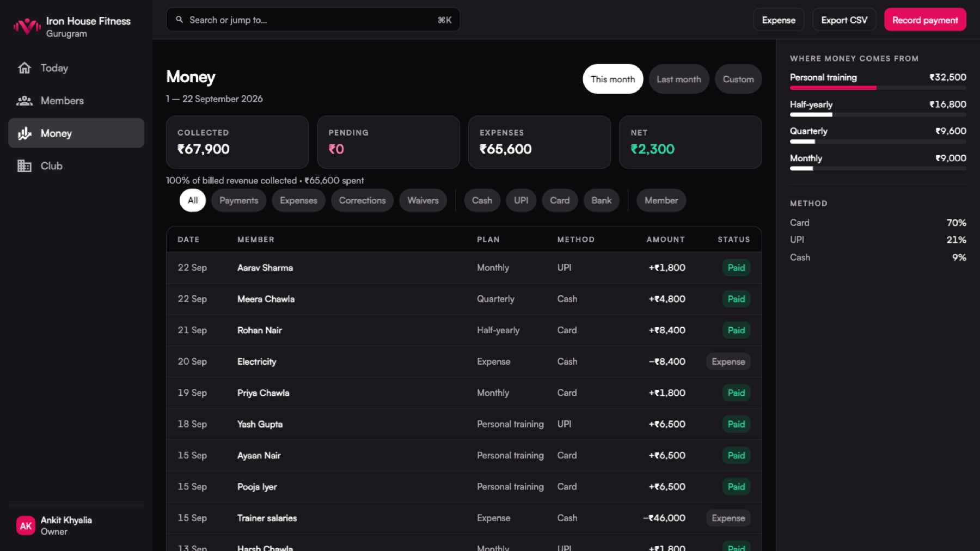Screen dimensions: 980x551
Task: Open the Trainer salaries expense row
Action: [x=464, y=518]
